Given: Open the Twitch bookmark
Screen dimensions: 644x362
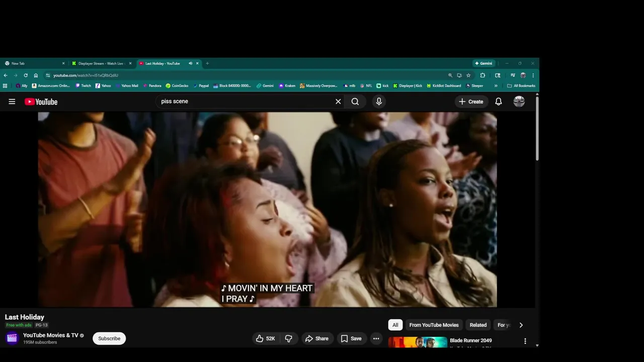Looking at the screenshot, I should pos(84,86).
